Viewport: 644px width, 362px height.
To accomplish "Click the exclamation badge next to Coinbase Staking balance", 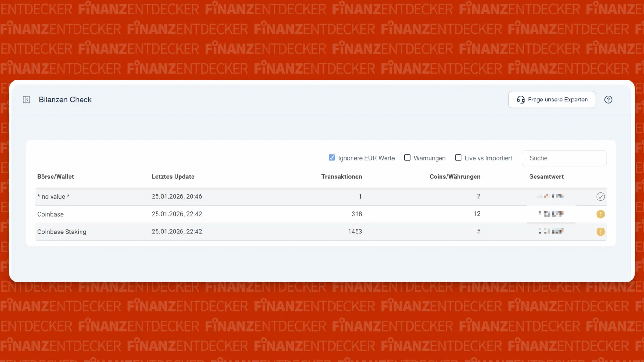I will (601, 232).
